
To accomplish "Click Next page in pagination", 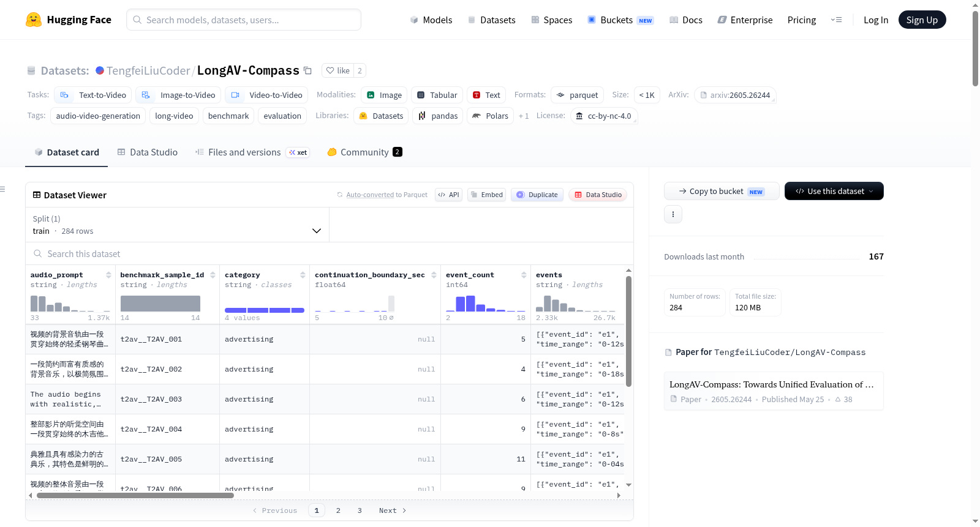I will pos(393,510).
